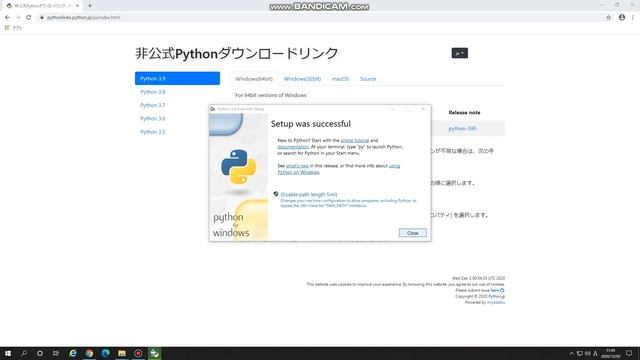Open the notification action center
The height and width of the screenshot is (360, 640).
pos(629,353)
